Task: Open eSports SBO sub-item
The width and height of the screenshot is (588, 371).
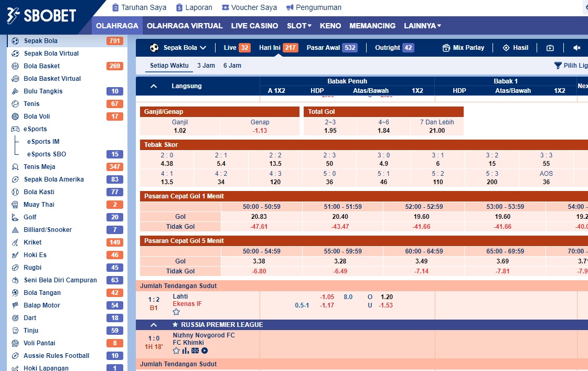Action: pos(47,154)
